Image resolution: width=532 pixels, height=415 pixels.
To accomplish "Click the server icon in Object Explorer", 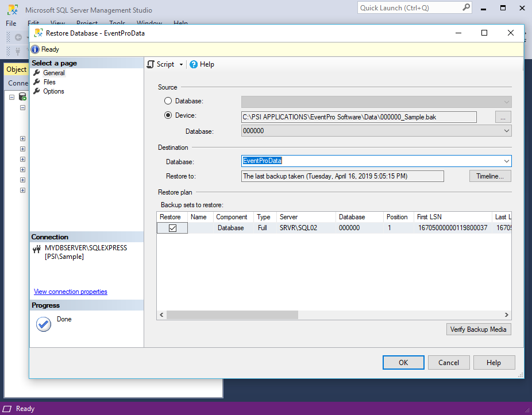I will [23, 97].
